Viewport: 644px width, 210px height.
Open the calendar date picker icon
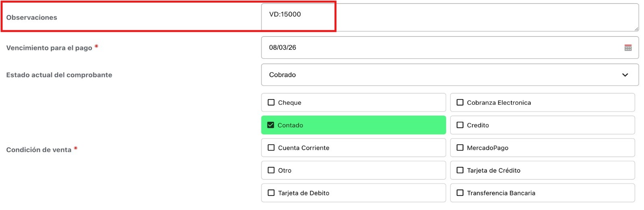coord(628,48)
